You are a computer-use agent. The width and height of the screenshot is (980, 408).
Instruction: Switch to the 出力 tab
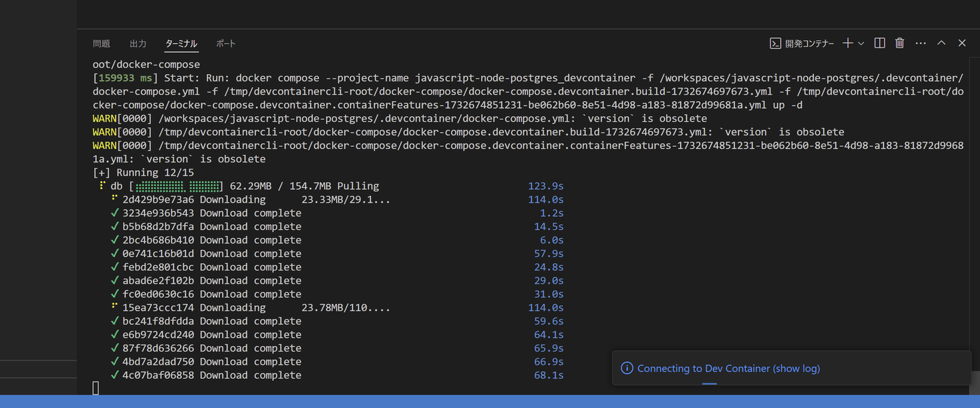[x=138, y=44]
